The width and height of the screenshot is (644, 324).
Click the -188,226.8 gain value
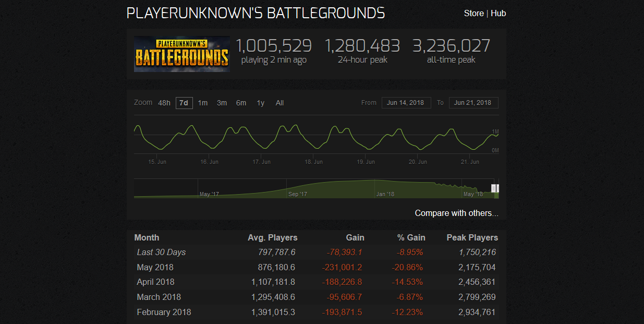(342, 282)
